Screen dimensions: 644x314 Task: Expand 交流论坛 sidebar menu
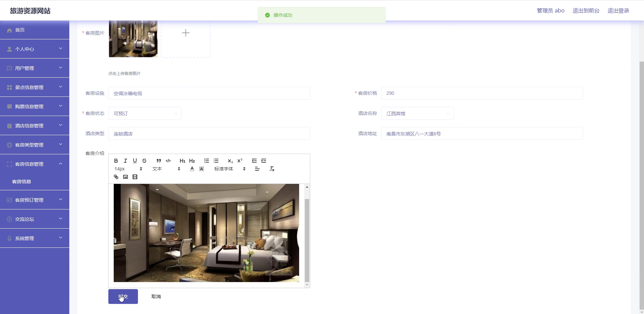click(35, 219)
